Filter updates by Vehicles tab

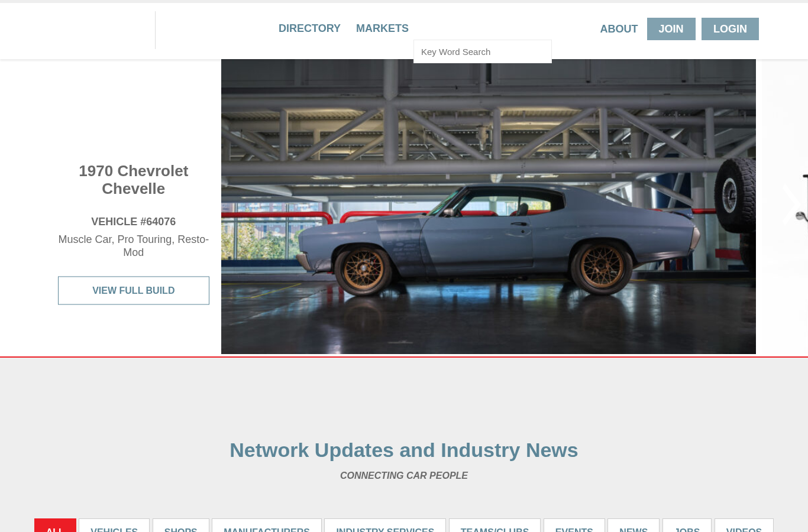tap(114, 525)
